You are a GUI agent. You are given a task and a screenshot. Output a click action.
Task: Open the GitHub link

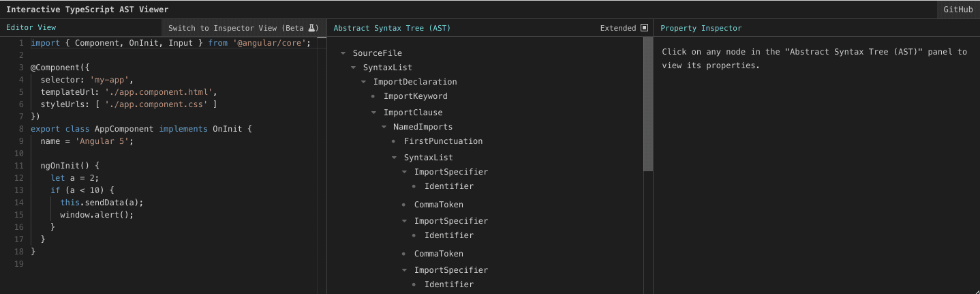[958, 10]
